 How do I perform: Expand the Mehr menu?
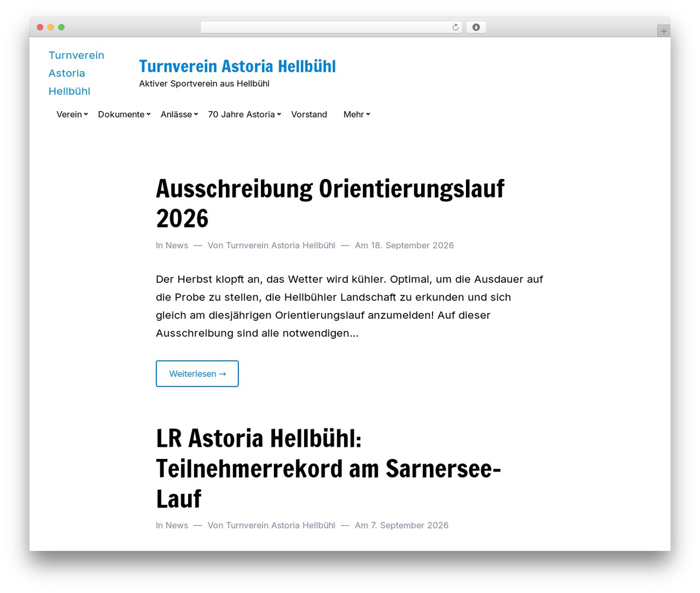(357, 114)
